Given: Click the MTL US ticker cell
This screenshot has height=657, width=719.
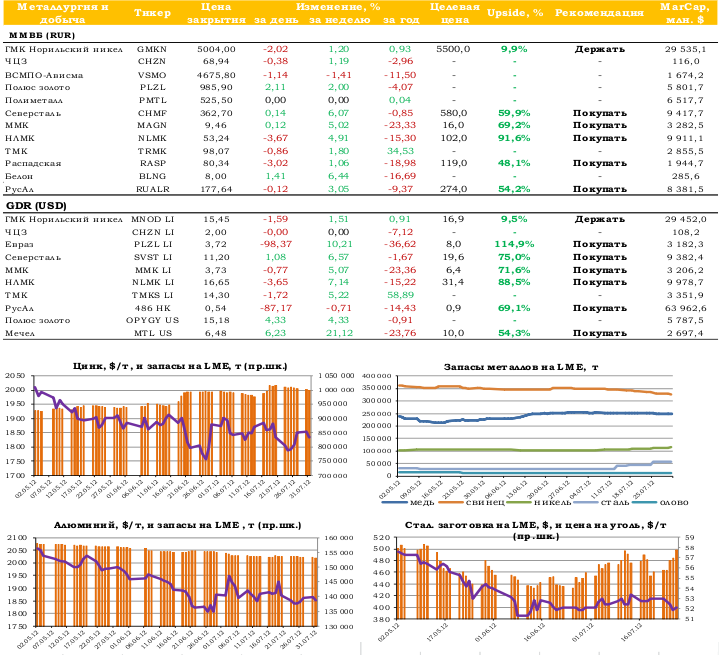Looking at the screenshot, I should 153,333.
